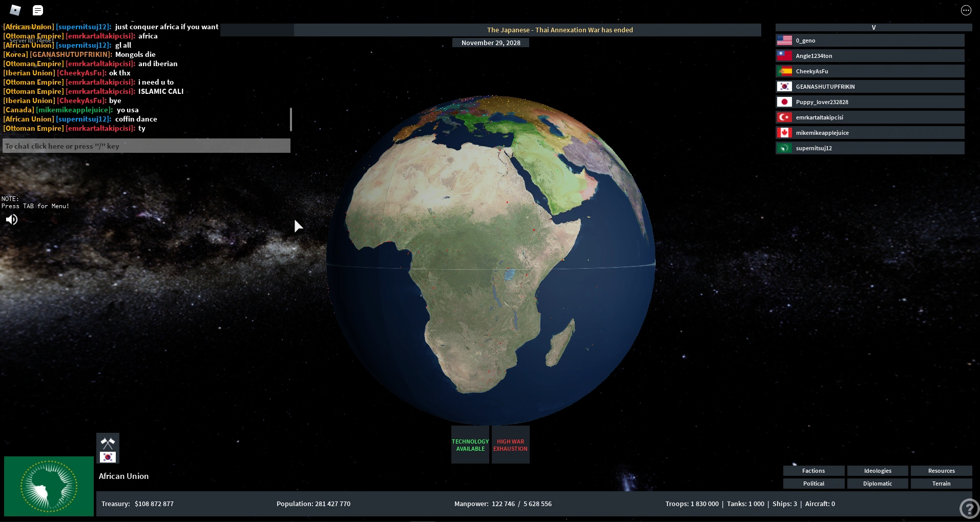
Task: Click the Tanks 1 000 stat
Action: tap(745, 504)
